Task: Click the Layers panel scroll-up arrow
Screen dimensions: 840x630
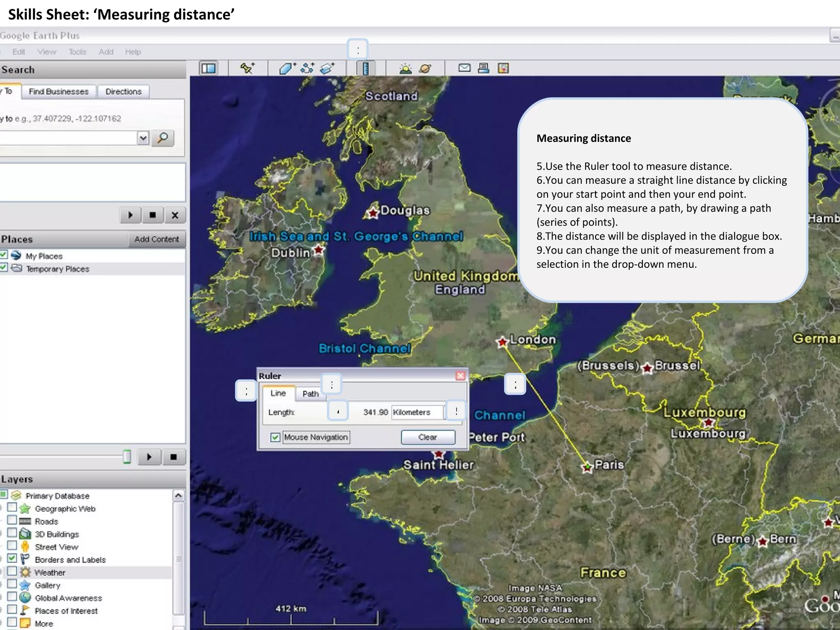Action: [x=178, y=495]
